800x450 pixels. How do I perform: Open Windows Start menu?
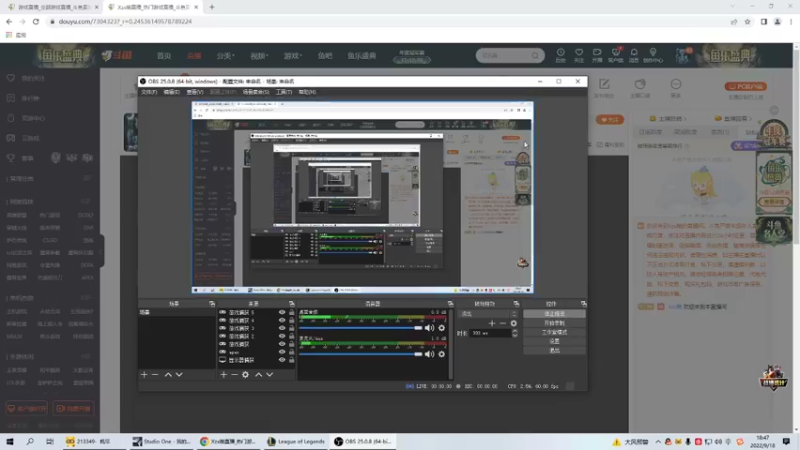tap(10, 442)
